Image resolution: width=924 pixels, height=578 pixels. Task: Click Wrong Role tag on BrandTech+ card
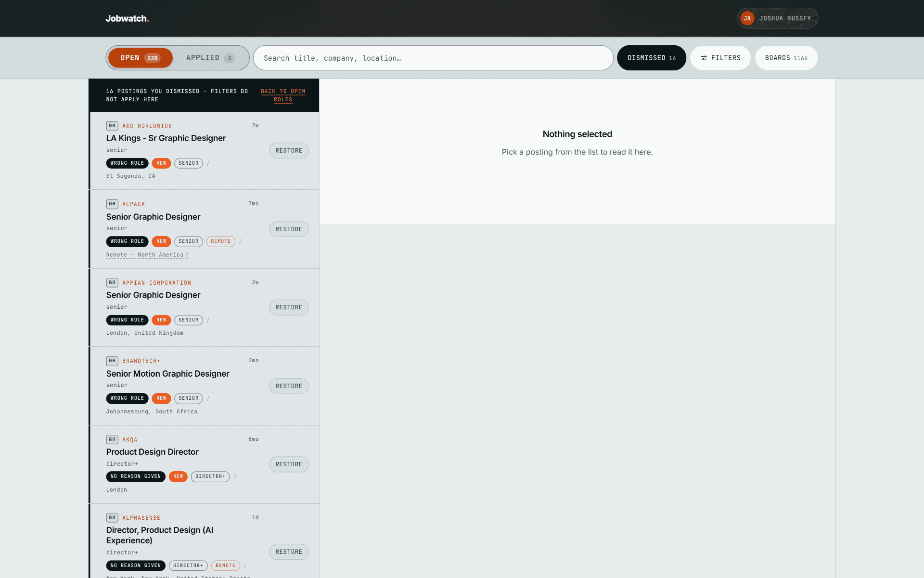tap(127, 398)
